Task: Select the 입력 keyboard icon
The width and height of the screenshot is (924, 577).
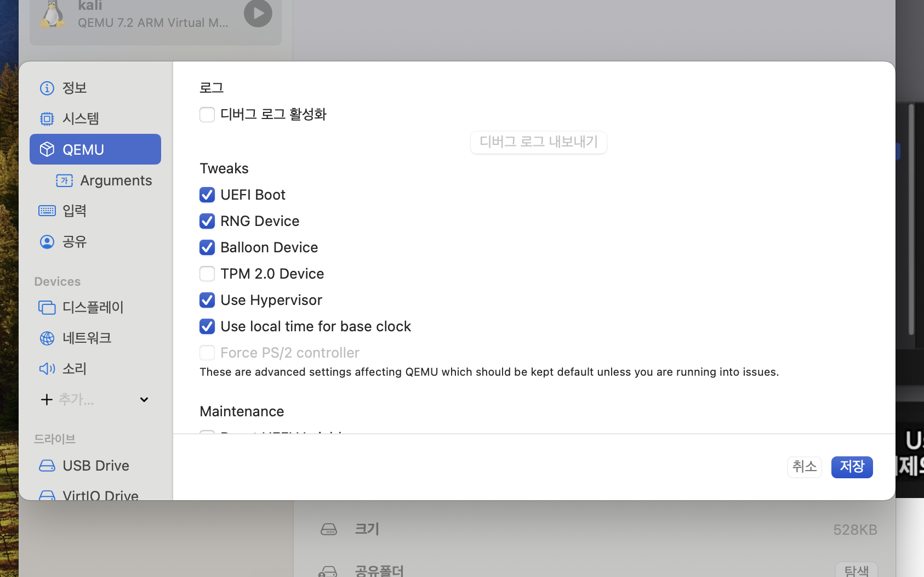Action: click(47, 211)
